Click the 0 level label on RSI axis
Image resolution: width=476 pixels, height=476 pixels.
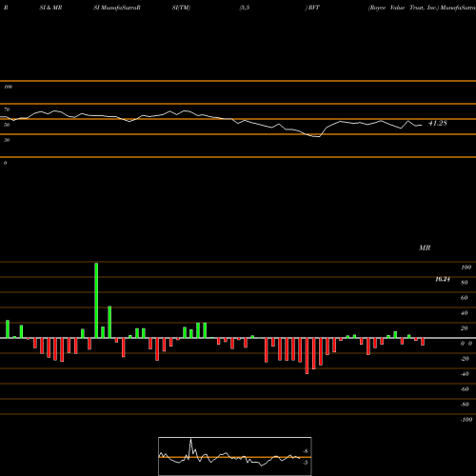pos(5,163)
